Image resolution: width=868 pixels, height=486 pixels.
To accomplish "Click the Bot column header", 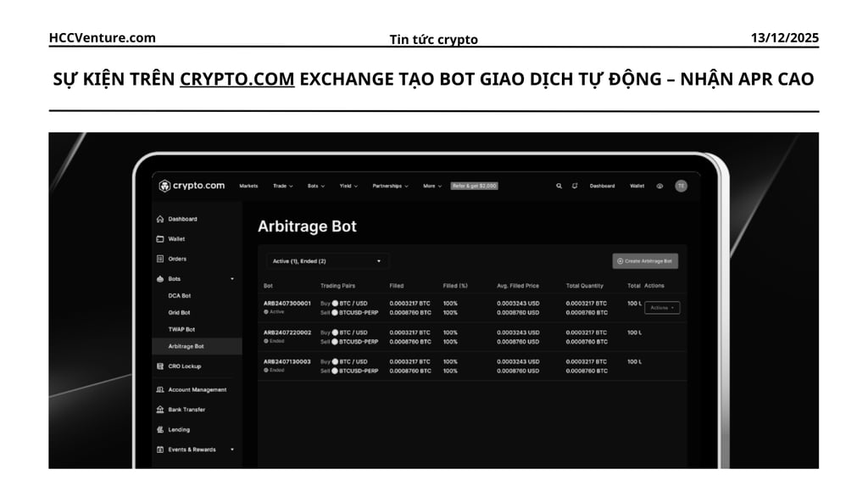I will pyautogui.click(x=268, y=286).
